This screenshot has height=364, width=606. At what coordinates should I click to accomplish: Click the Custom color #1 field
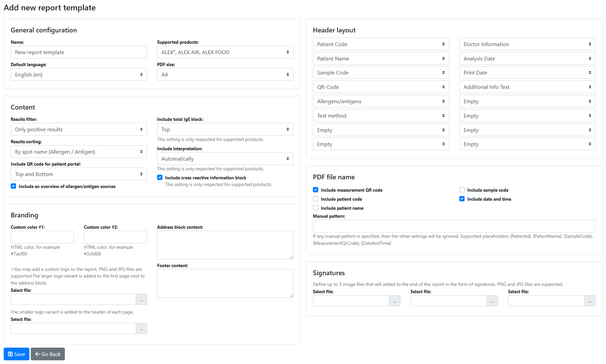click(x=42, y=237)
